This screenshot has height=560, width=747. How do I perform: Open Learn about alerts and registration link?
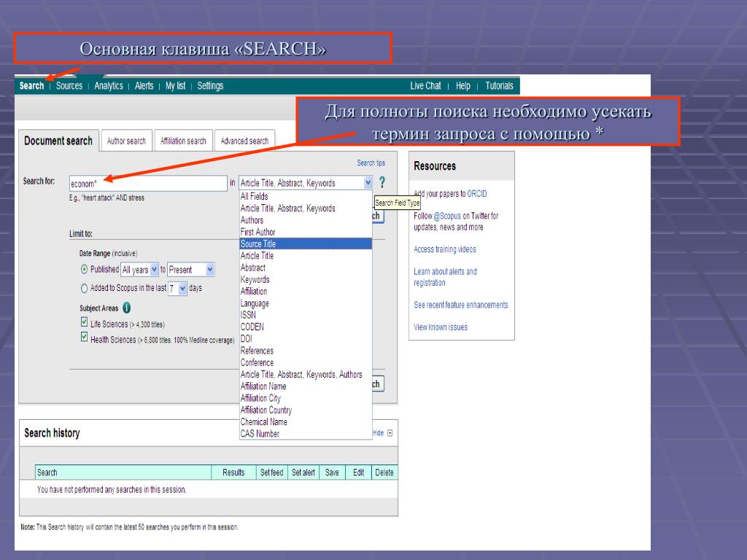click(x=445, y=276)
